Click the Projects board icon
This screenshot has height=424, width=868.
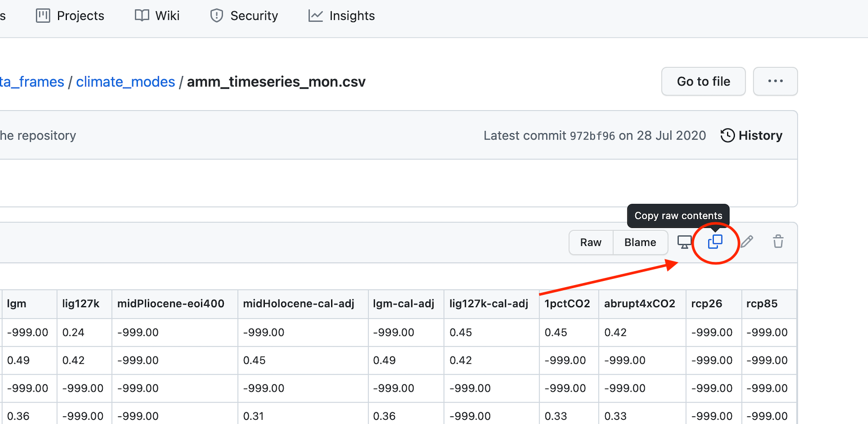43,16
